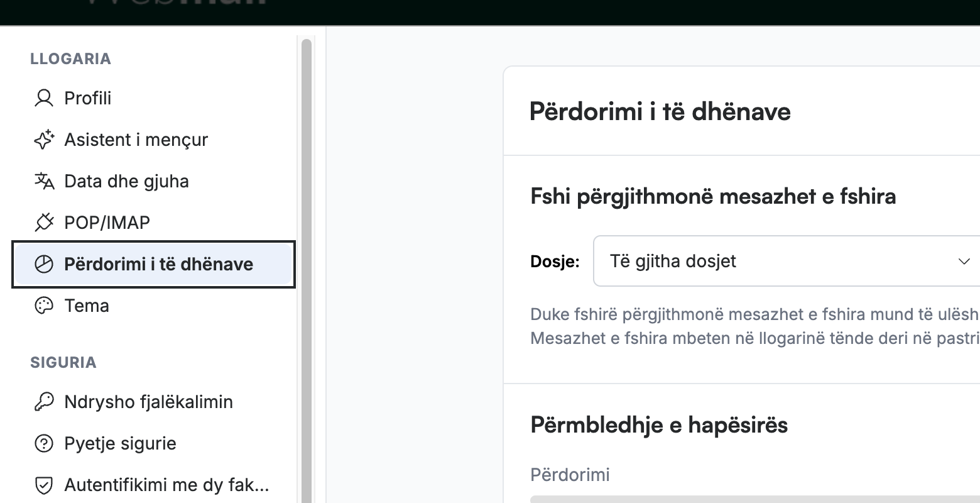Open the Tema settings

pos(153,306)
